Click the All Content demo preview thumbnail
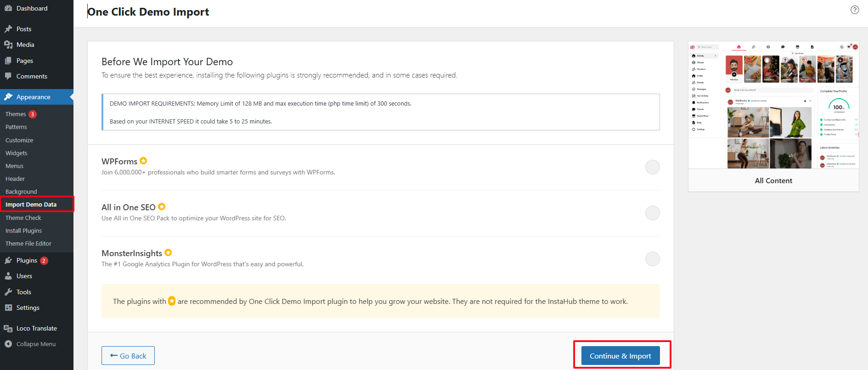The height and width of the screenshot is (370, 868). coord(773,105)
